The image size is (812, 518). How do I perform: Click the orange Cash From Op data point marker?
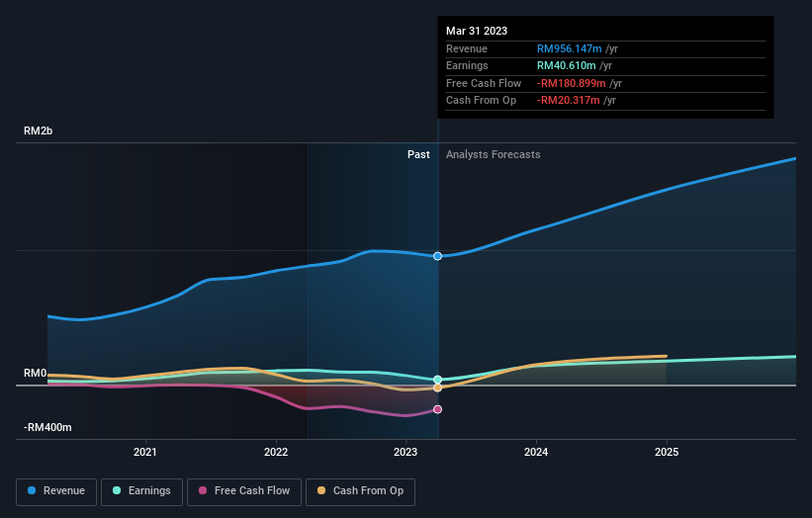437,388
